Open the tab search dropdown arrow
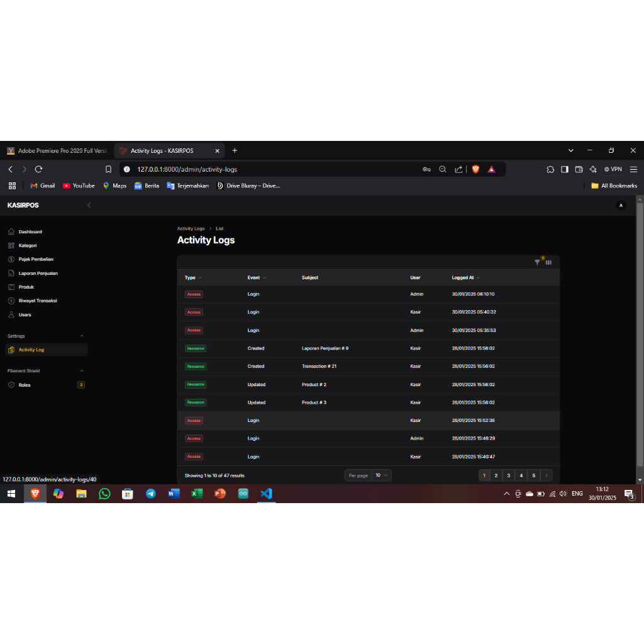Screen dimensions: 644x644 (570, 151)
